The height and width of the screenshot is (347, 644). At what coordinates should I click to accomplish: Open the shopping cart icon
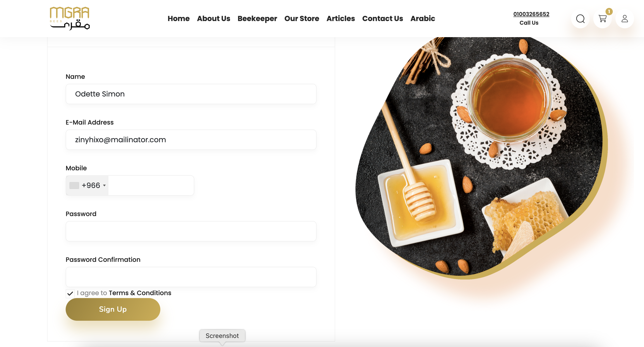coord(603,19)
